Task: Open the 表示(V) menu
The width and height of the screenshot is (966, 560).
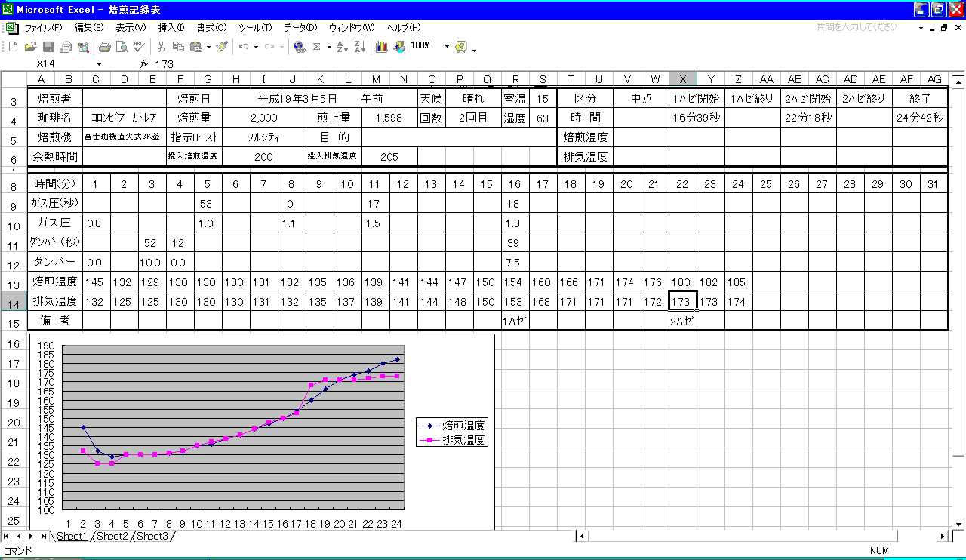Action: (x=131, y=28)
